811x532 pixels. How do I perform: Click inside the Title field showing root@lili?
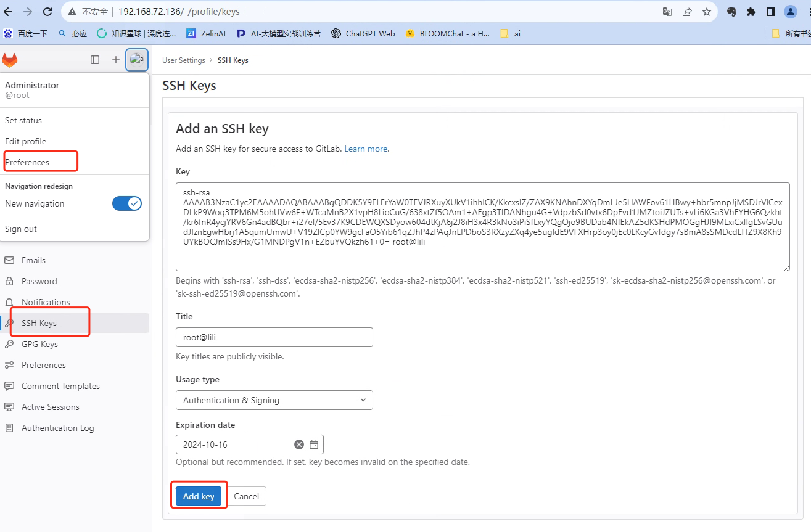[274, 337]
